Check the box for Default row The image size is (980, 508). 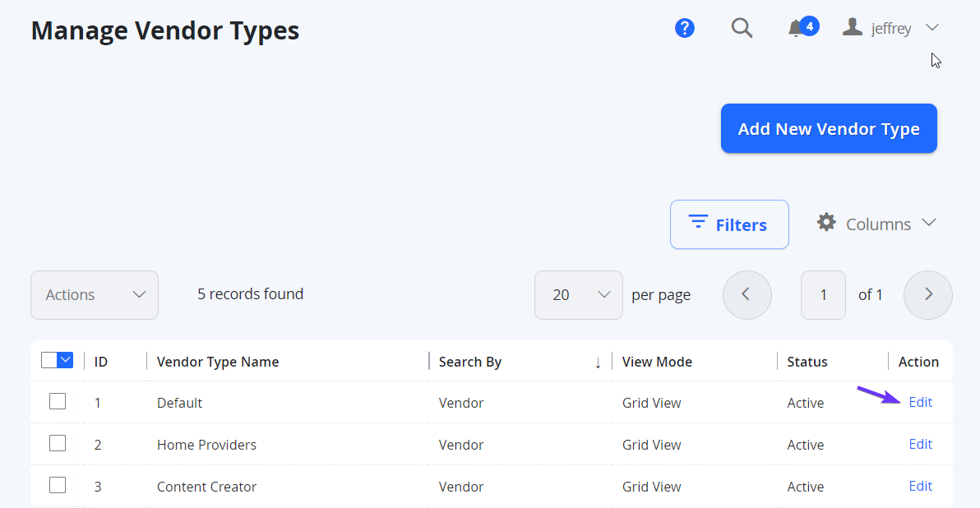point(58,402)
